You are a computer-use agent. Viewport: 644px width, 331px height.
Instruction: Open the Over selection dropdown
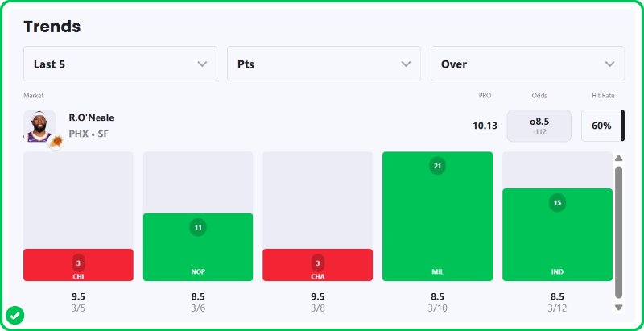tap(527, 64)
